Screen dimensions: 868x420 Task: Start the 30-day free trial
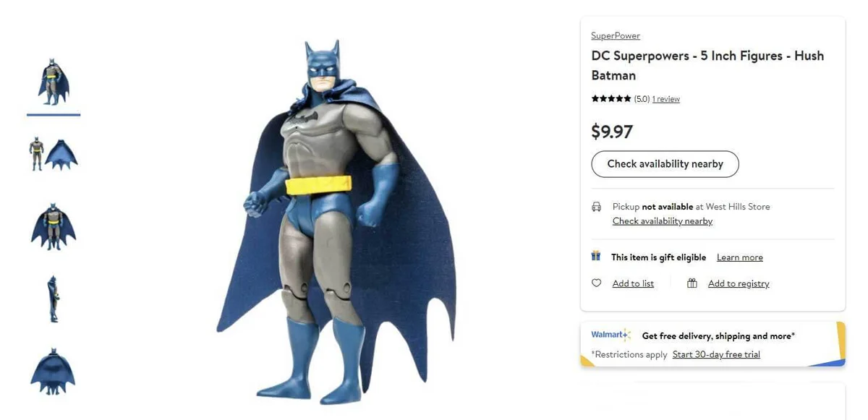tap(716, 354)
